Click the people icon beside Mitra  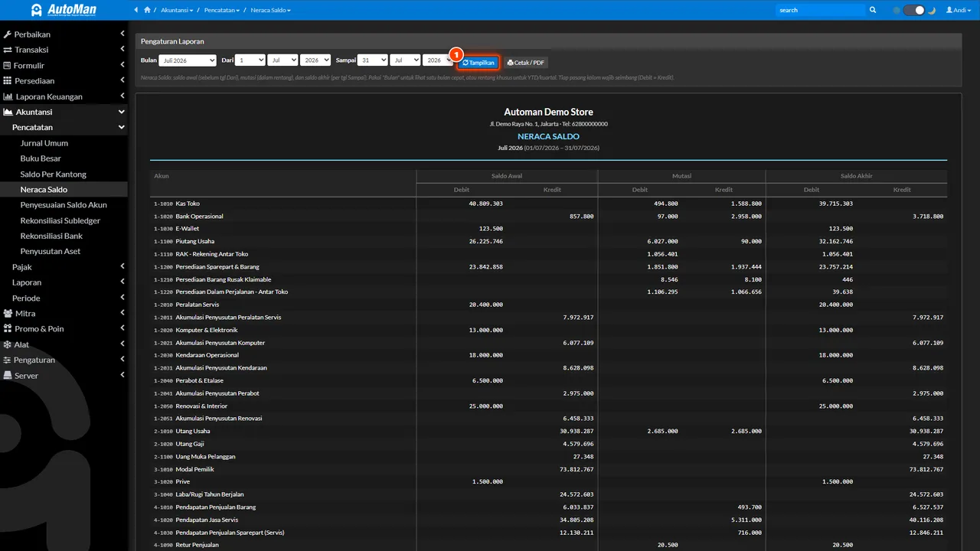[x=8, y=313]
